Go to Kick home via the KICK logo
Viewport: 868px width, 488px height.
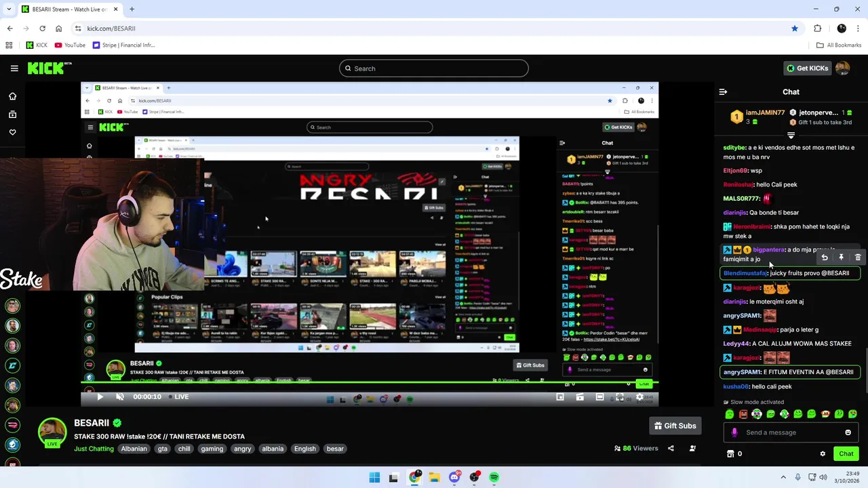[x=50, y=68]
